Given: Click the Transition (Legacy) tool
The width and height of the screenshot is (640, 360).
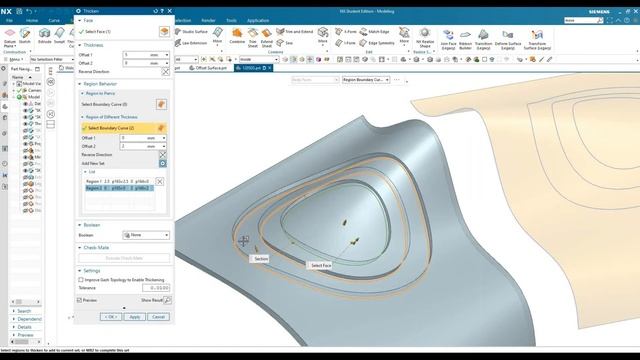Looking at the screenshot, I should pyautogui.click(x=483, y=40).
